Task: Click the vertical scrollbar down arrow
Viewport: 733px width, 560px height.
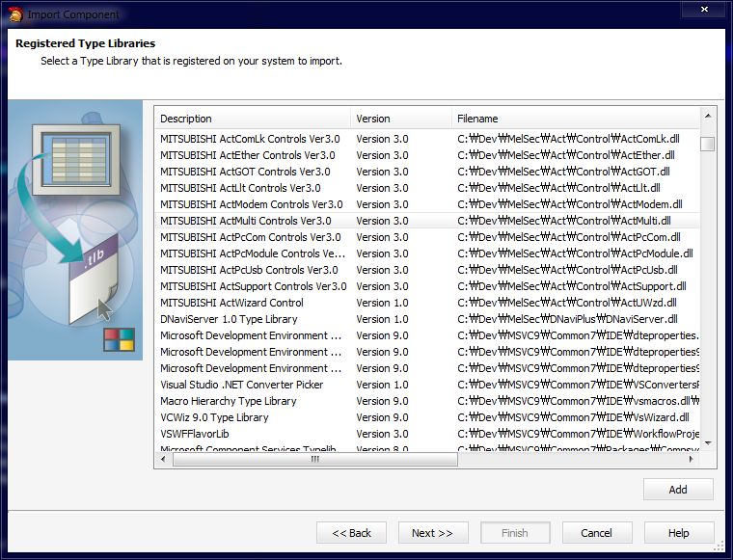Action: click(x=708, y=442)
